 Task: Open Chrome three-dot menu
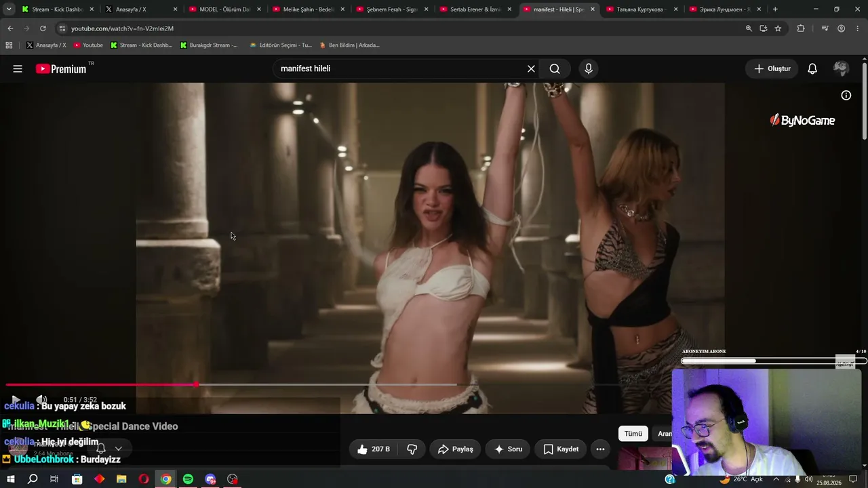858,28
